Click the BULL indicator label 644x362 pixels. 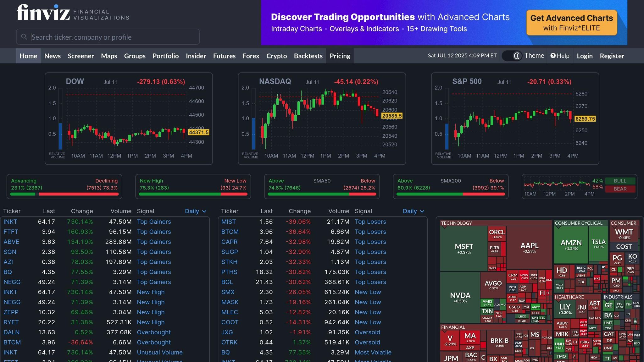620,181
